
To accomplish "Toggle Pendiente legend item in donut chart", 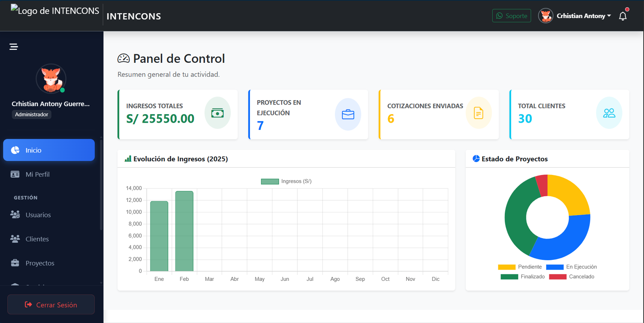I will (x=520, y=267).
